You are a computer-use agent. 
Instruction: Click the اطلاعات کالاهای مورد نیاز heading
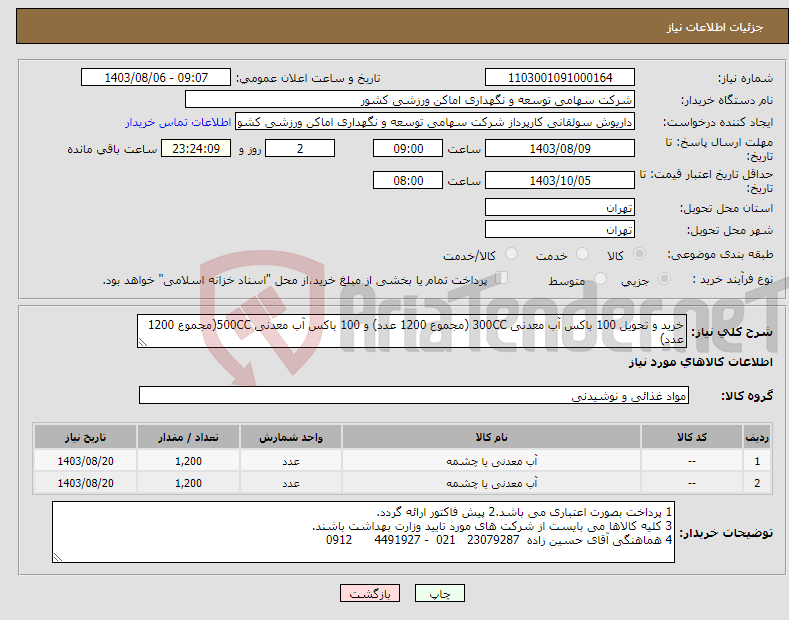click(700, 362)
